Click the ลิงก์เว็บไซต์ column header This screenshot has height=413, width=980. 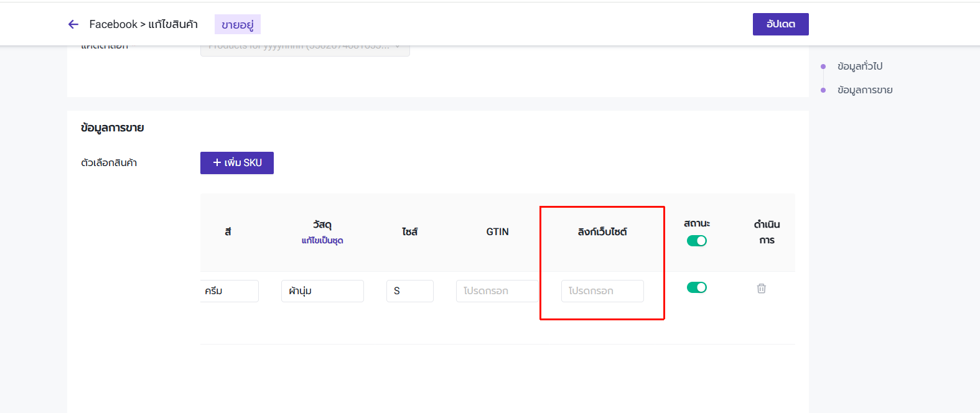pos(602,232)
